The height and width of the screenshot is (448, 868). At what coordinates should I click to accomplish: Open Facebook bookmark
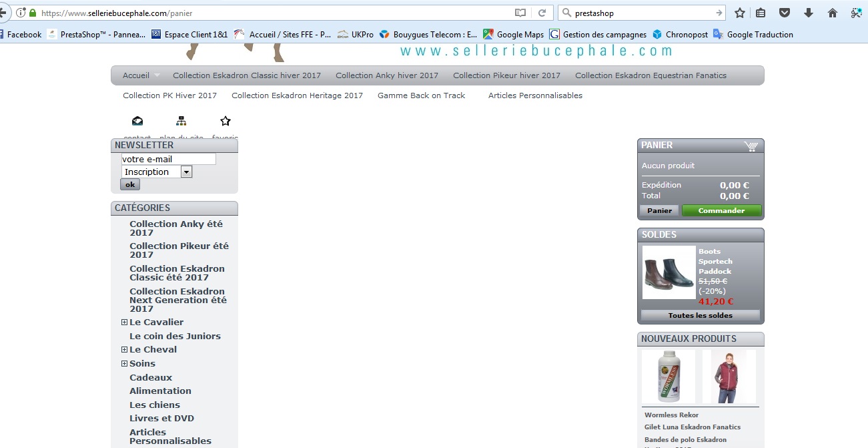(x=21, y=34)
